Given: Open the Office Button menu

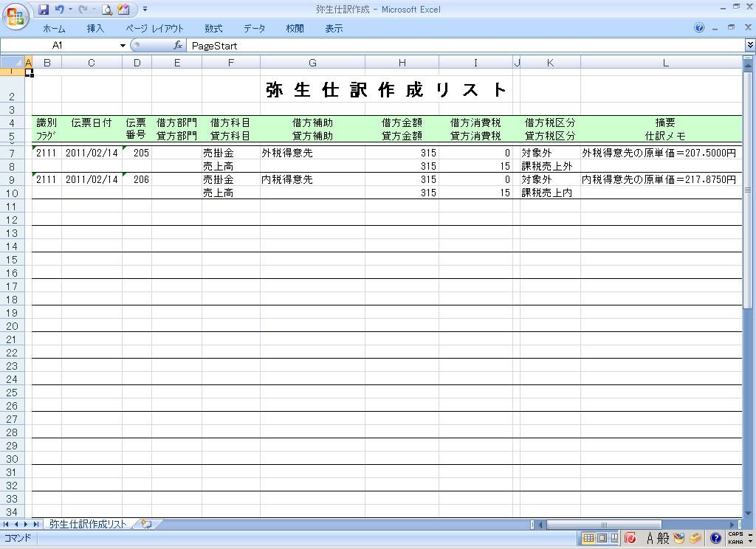Looking at the screenshot, I should point(16,16).
